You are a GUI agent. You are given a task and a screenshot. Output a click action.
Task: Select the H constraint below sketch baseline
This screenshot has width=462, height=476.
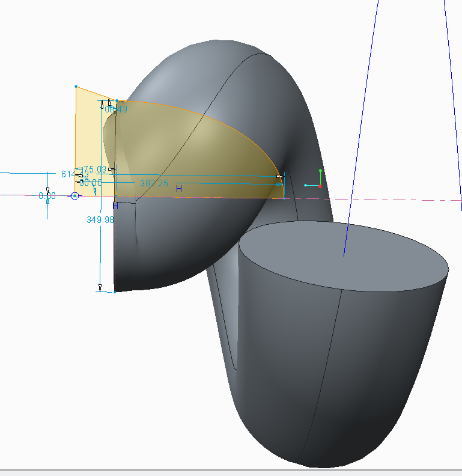tap(115, 205)
